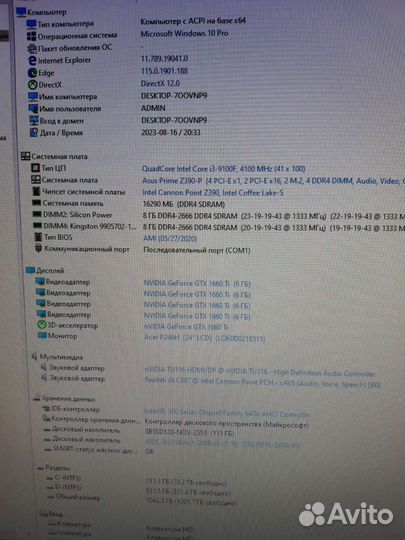Select the Разделы section header
This screenshot has height=540, width=405.
click(58, 468)
